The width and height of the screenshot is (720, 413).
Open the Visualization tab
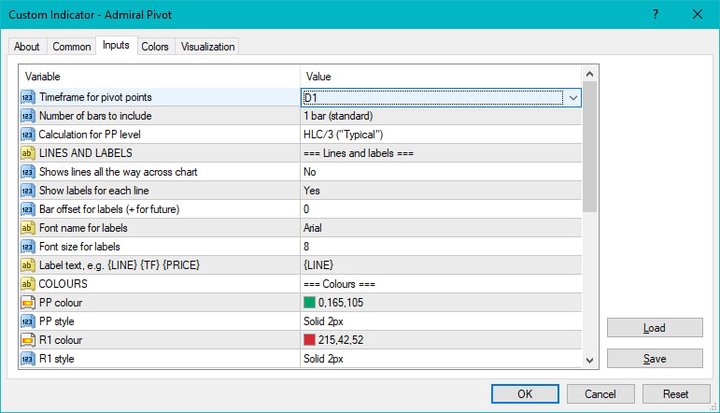click(x=208, y=46)
